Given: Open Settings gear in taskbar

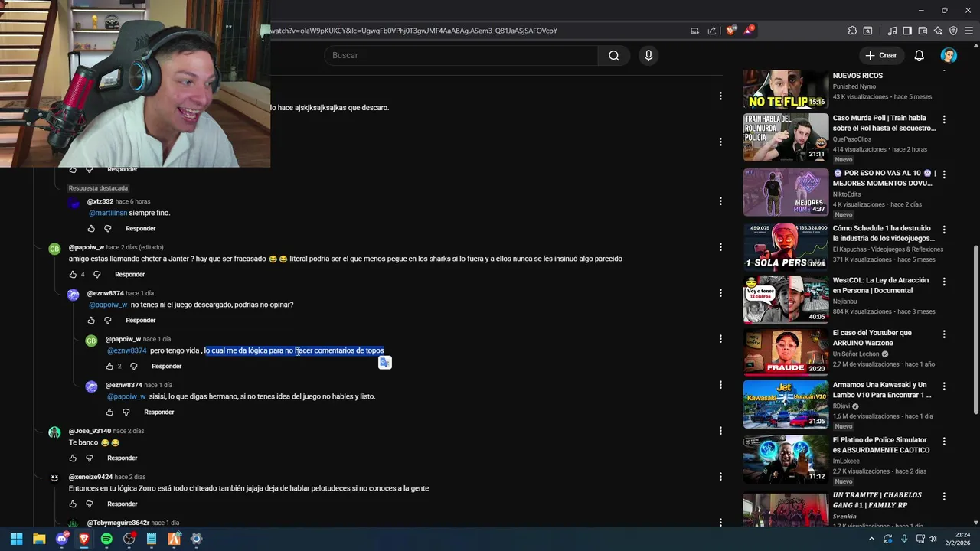Looking at the screenshot, I should click(x=196, y=539).
